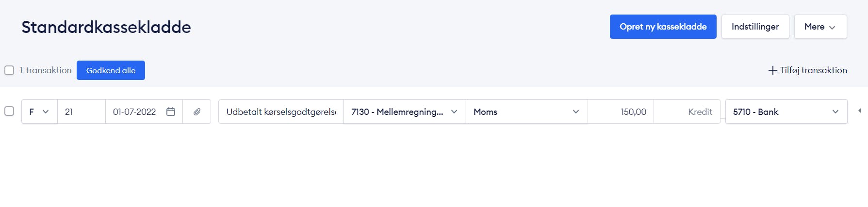Tick the checkbox for transaction 21
The height and width of the screenshot is (207, 868).
(x=9, y=111)
